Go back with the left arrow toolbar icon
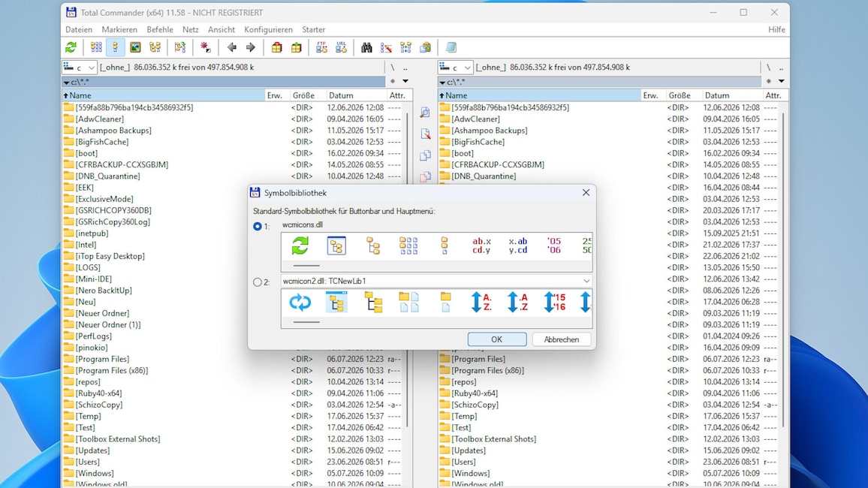The width and height of the screenshot is (868, 488). click(x=232, y=47)
